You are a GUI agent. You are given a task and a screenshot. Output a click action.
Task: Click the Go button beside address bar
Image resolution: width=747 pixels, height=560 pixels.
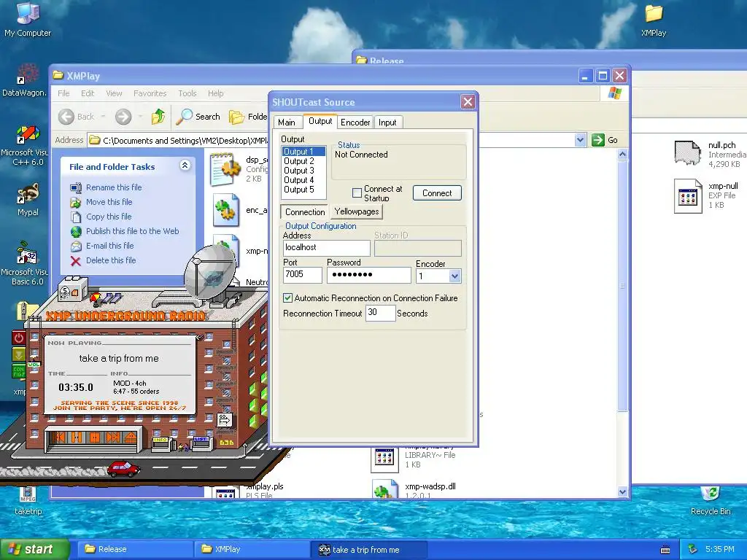click(x=605, y=140)
